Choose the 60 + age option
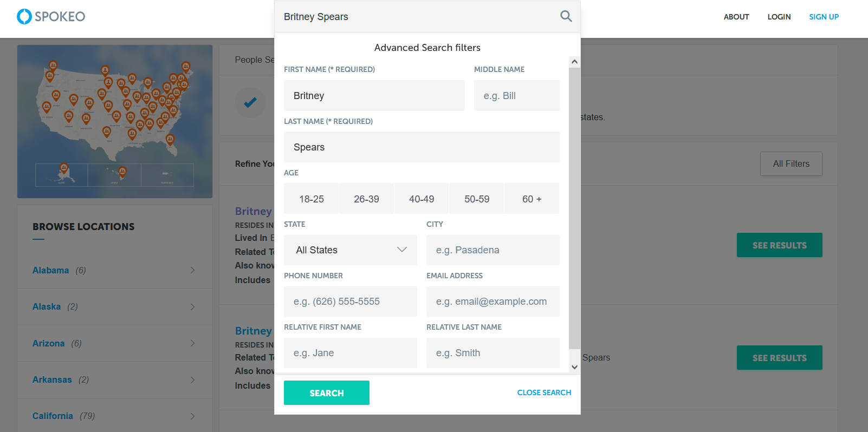Image resolution: width=868 pixels, height=432 pixels. [x=532, y=199]
